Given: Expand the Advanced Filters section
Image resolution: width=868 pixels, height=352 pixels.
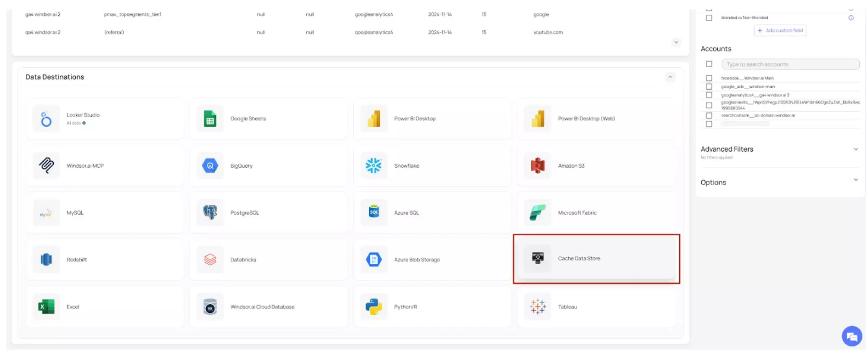Looking at the screenshot, I should [856, 149].
